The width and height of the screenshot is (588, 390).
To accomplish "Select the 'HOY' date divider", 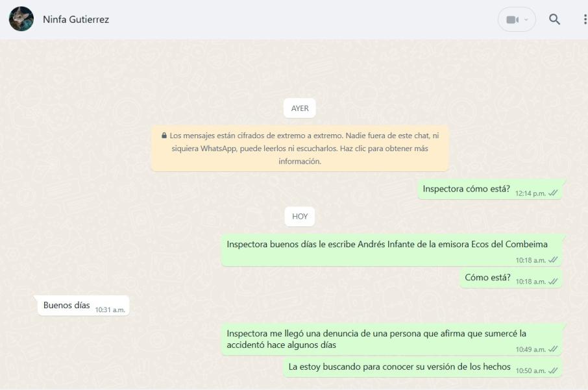I will (299, 216).
